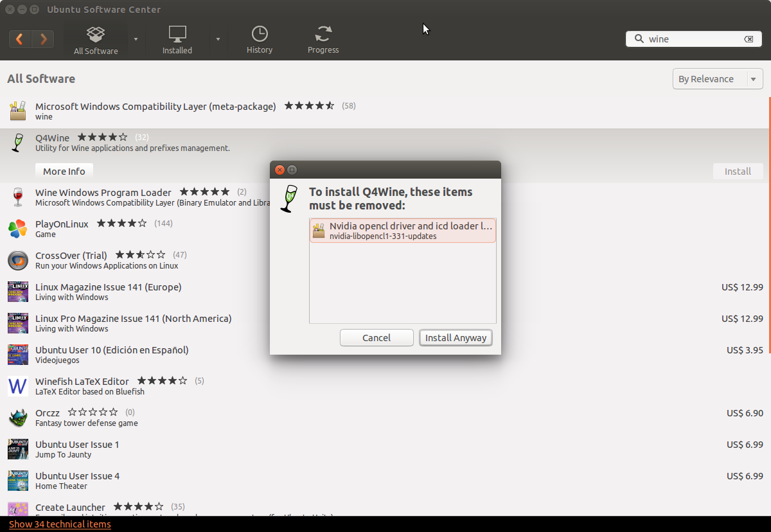
Task: Select the Orczz entry
Action: tap(48, 412)
